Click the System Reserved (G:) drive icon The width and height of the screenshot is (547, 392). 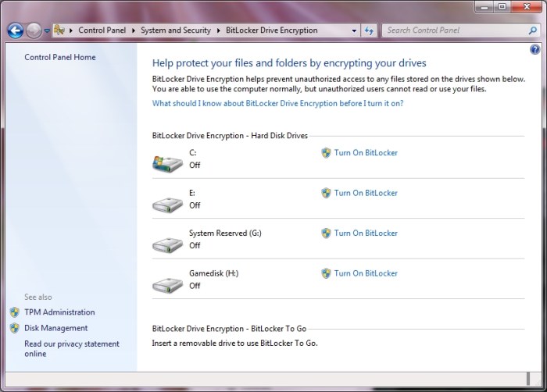coord(167,245)
